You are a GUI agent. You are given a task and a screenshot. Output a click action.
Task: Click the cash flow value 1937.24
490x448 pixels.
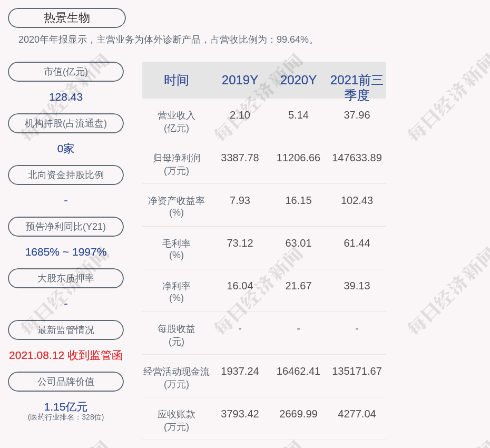(x=240, y=371)
